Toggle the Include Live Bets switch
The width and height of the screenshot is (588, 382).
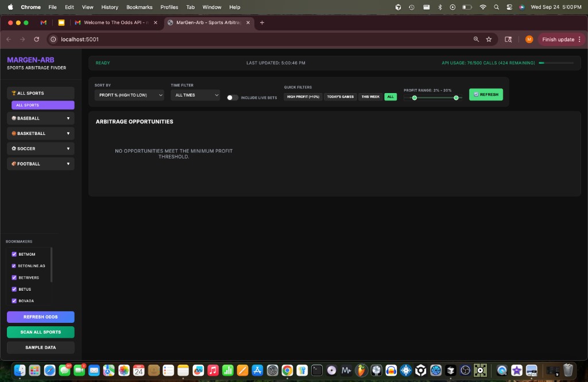pos(232,98)
